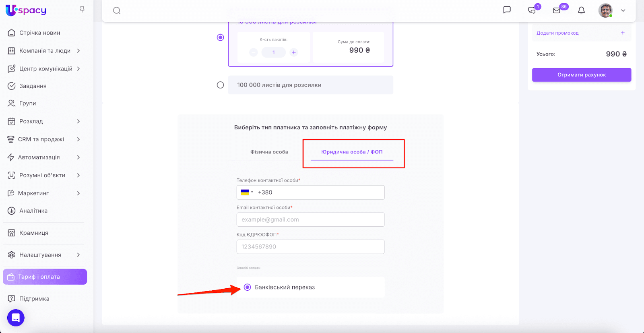Click the Код ЄДРЮОФОП input field
Screen dimensions: 644x333
[x=310, y=247]
